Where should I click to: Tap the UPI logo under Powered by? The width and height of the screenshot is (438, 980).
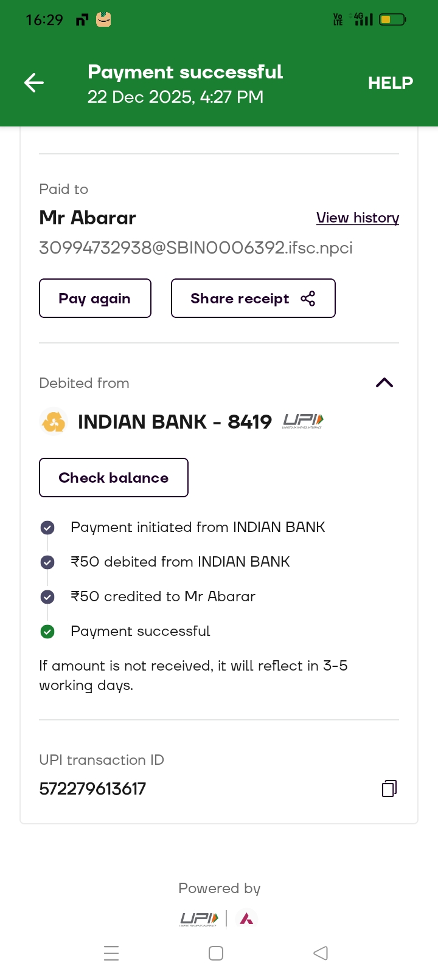pyautogui.click(x=199, y=919)
